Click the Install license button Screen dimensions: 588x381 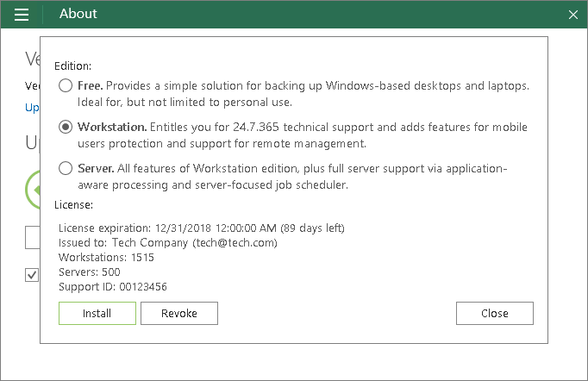[97, 313]
